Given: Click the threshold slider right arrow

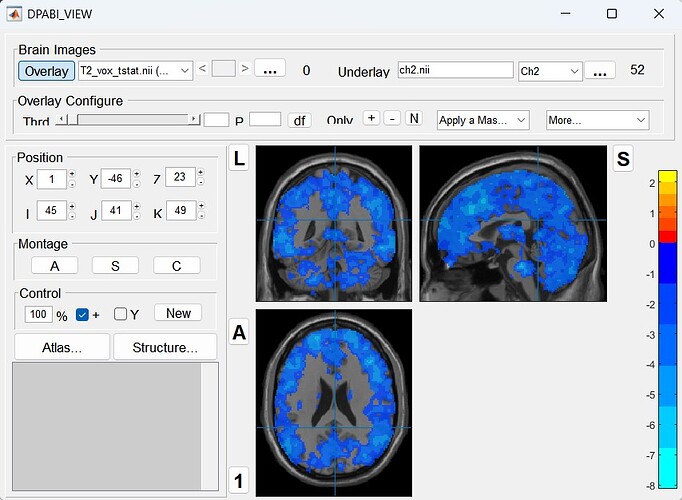Looking at the screenshot, I should [194, 119].
